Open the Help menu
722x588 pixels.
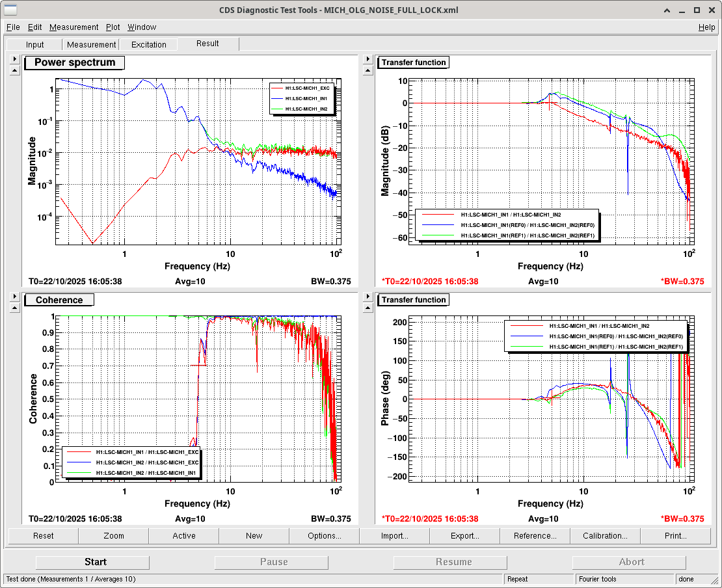[x=706, y=27]
